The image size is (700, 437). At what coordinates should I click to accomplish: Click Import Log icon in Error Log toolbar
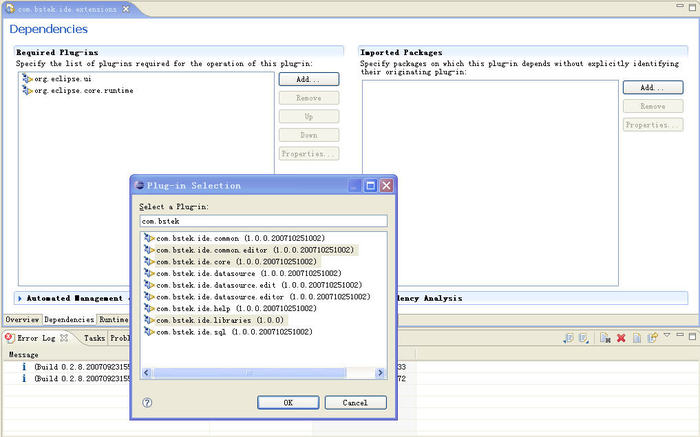click(x=583, y=338)
